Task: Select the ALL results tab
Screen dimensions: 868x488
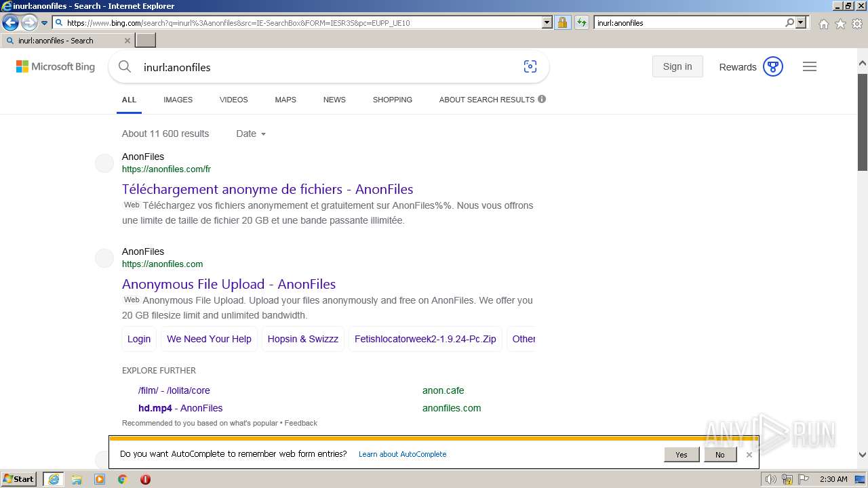Action: tap(129, 100)
